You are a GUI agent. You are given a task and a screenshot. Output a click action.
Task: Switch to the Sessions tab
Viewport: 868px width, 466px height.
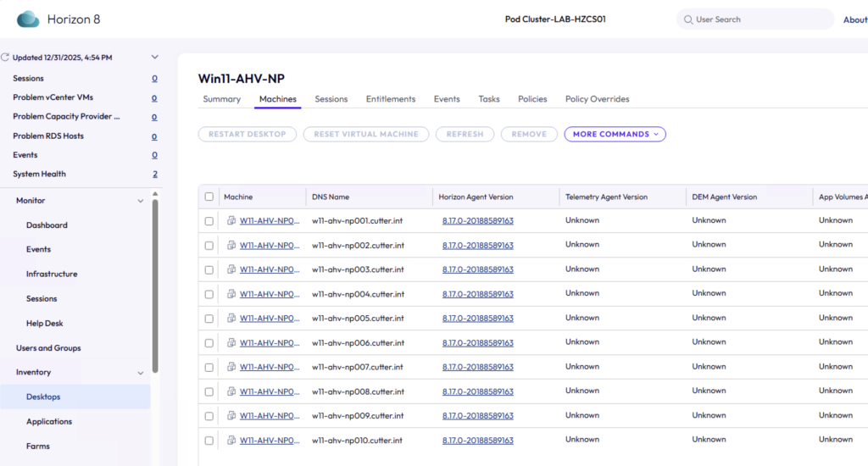click(x=331, y=99)
